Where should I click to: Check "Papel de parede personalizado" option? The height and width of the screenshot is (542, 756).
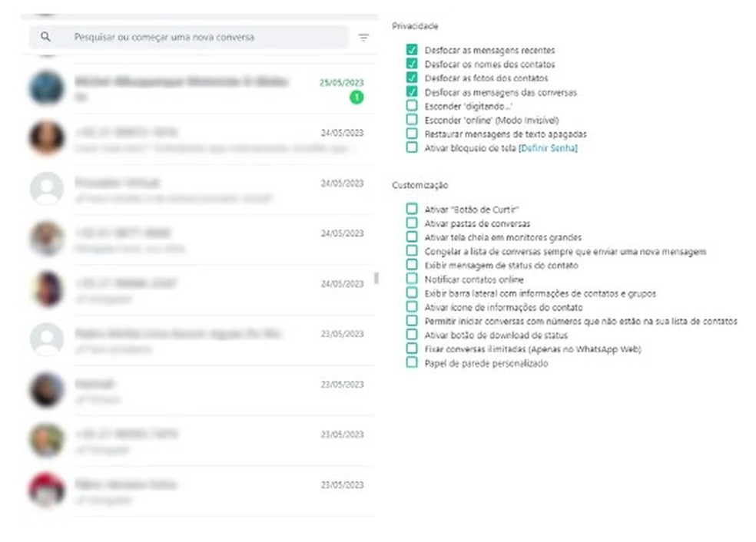[413, 363]
